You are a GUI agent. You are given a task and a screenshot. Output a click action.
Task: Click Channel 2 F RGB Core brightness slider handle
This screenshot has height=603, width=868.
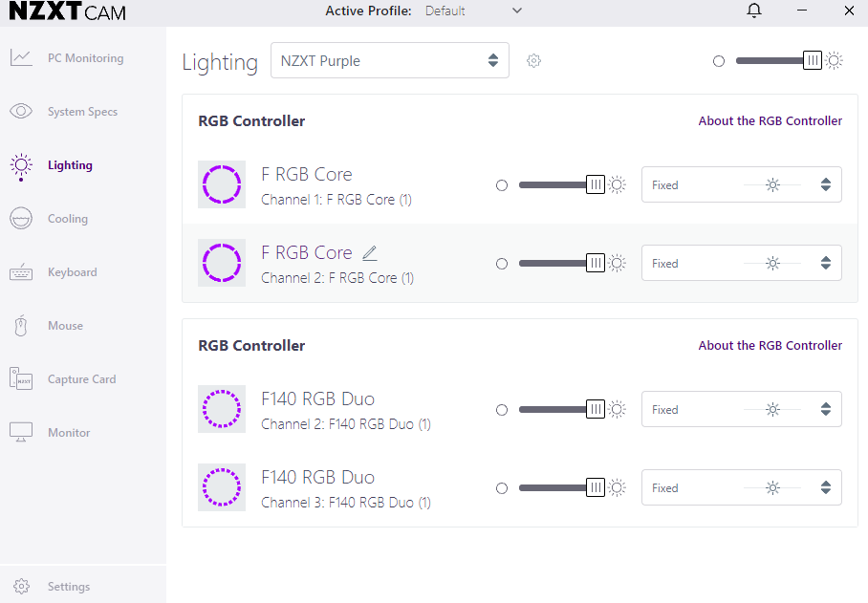596,264
